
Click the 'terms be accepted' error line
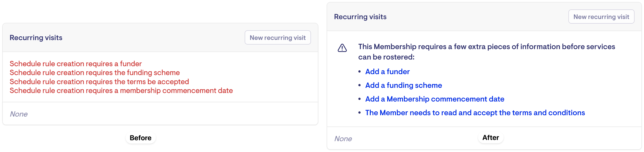(99, 82)
